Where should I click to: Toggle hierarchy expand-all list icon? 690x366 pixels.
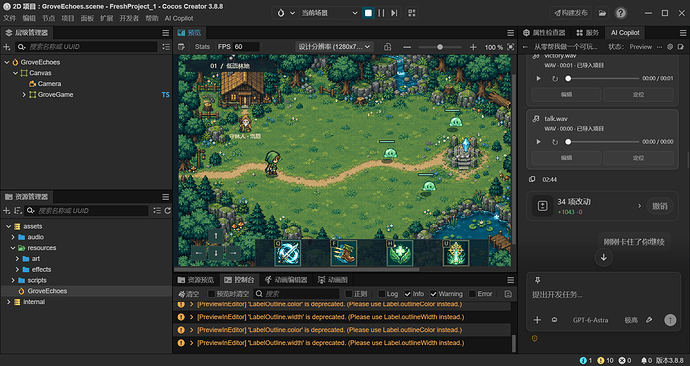(x=166, y=47)
